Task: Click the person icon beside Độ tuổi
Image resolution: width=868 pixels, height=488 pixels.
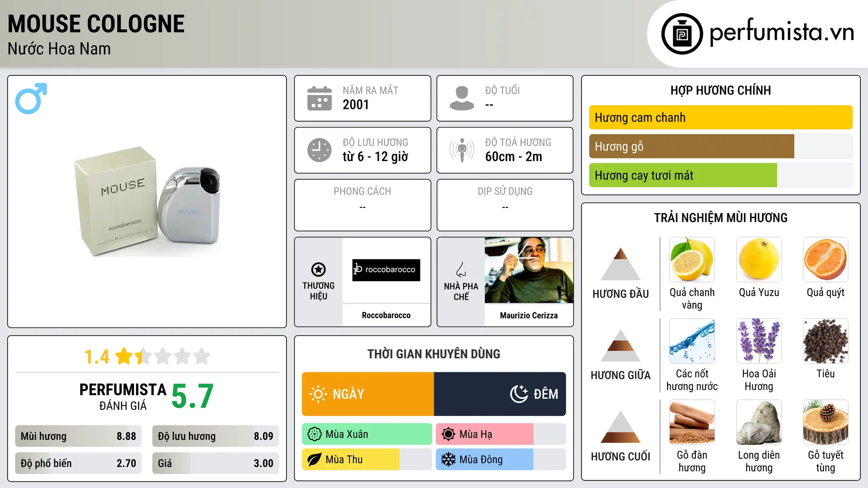Action: [x=462, y=98]
